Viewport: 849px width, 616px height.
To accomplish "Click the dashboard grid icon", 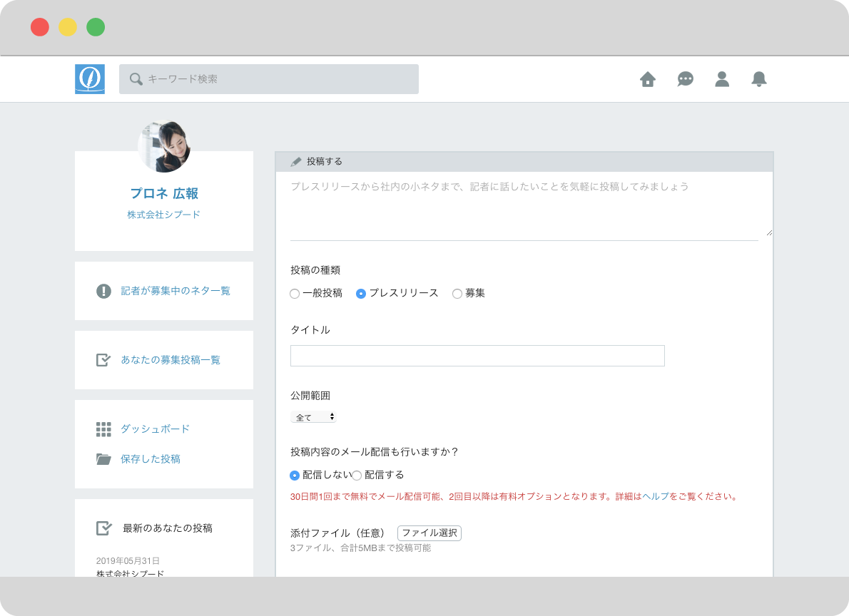I will 103,429.
